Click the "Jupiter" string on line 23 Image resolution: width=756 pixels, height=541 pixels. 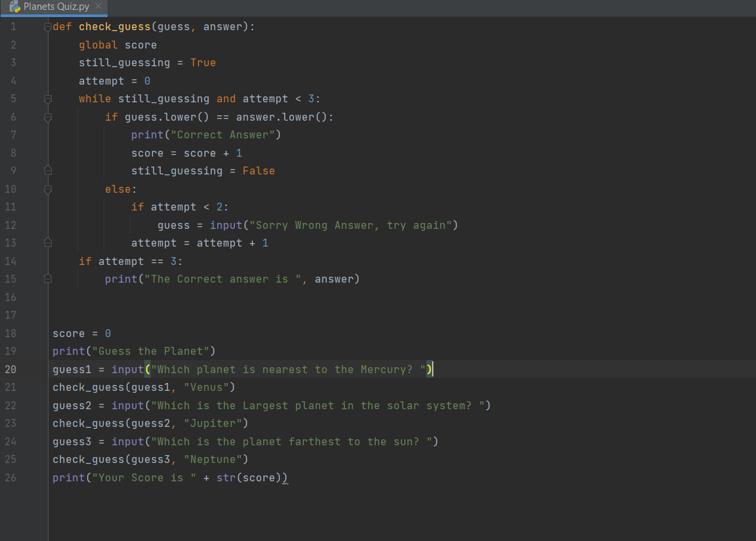(x=213, y=424)
